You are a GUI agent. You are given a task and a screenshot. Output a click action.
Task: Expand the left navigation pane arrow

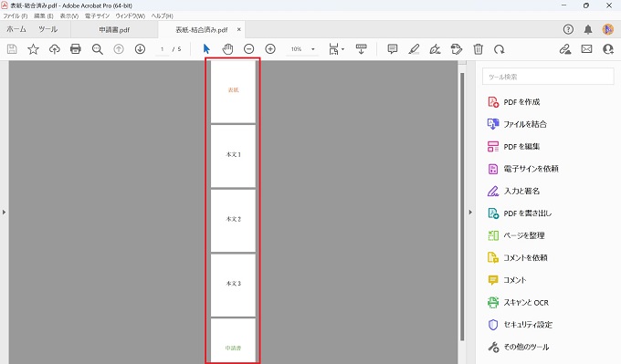4,213
